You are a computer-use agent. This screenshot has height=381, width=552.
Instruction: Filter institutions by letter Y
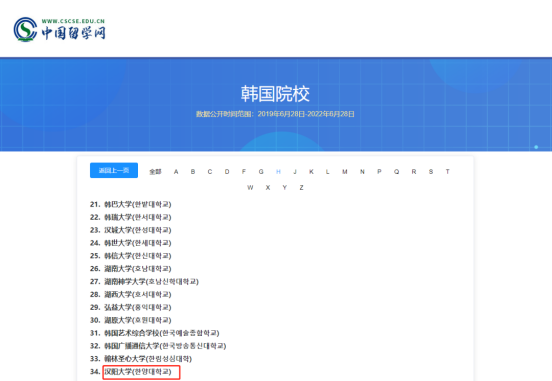coord(284,188)
